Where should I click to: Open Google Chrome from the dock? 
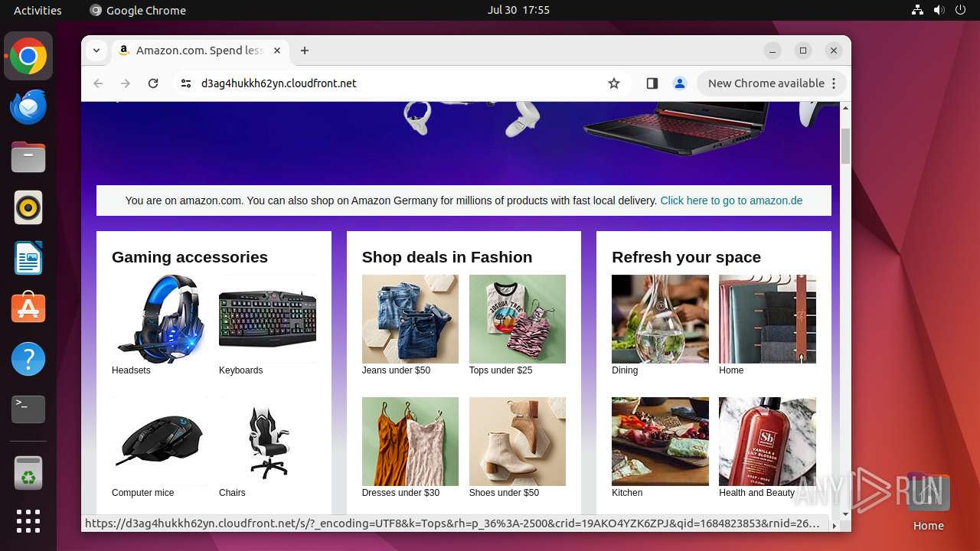point(28,56)
